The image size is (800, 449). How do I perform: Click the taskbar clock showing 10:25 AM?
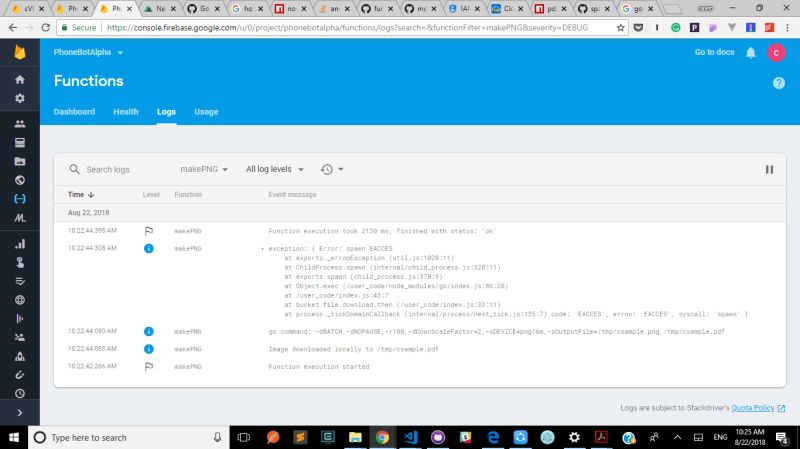749,437
